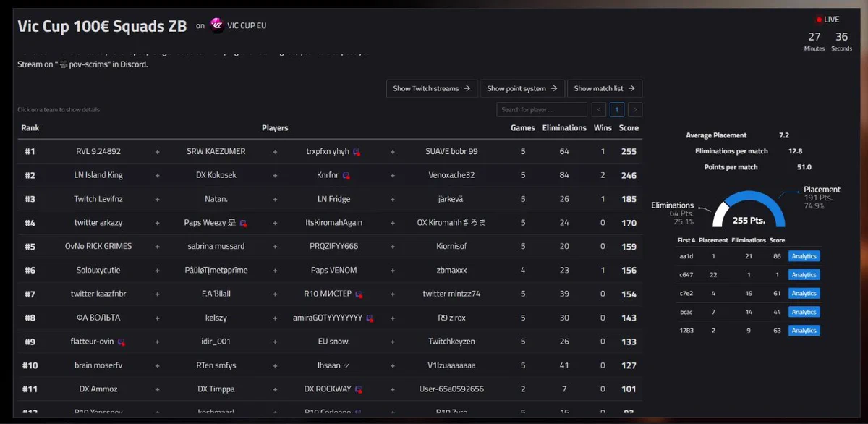Expand team row #7 twitter kaazfnbr
Viewport: 868px width, 424px height.
pyautogui.click(x=330, y=294)
